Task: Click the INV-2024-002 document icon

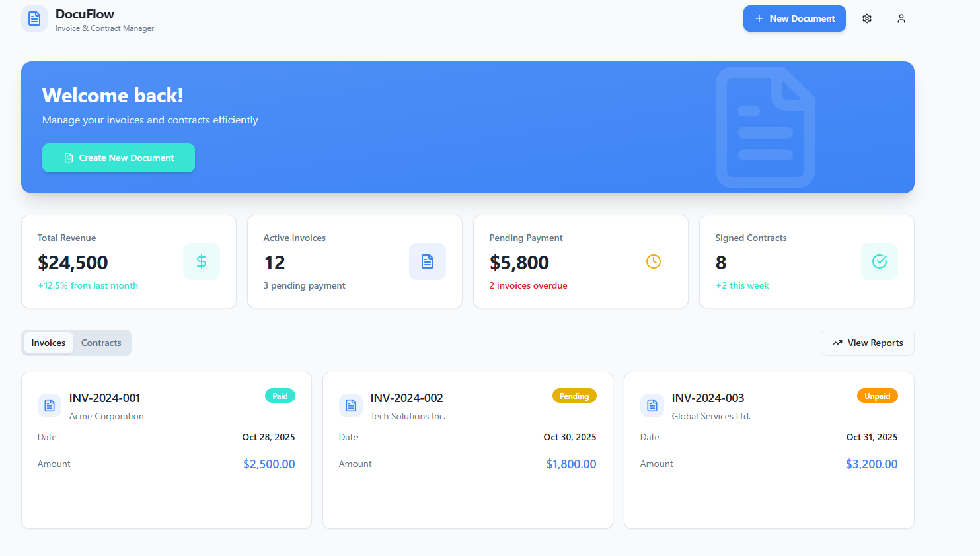Action: tap(351, 405)
